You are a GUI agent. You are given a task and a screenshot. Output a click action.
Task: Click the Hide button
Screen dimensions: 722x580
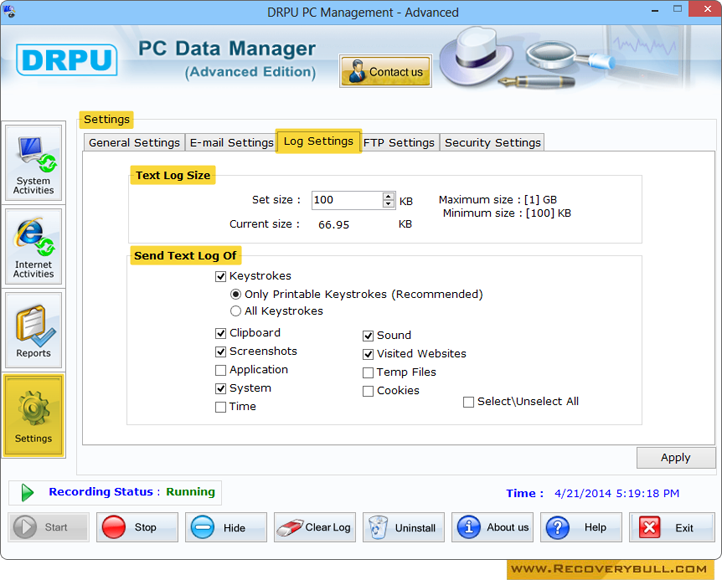coord(226,527)
